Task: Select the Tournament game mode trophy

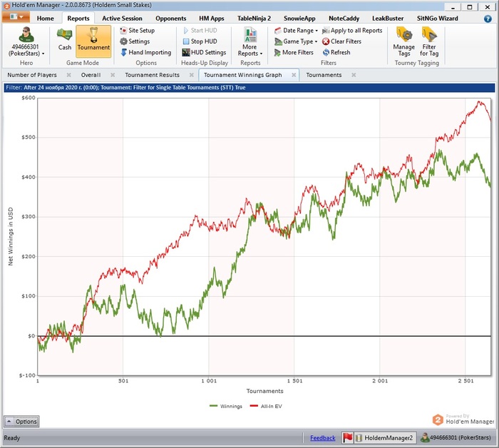Action: (x=93, y=41)
